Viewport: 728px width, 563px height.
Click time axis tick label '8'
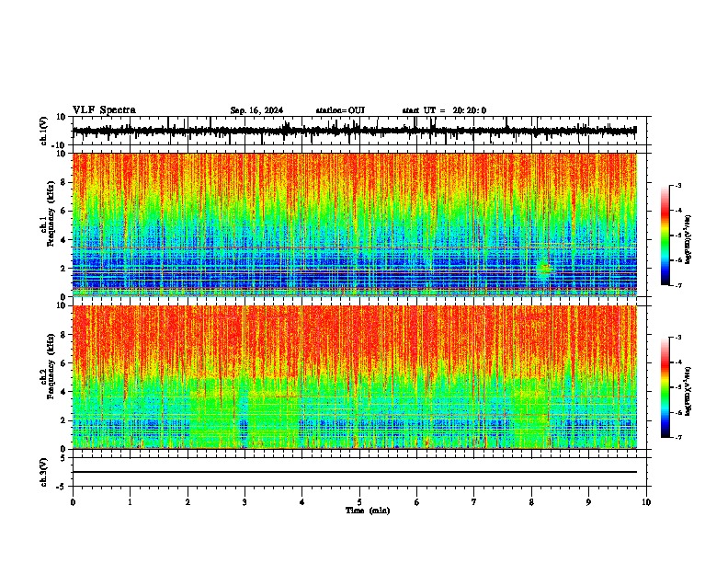pos(531,502)
